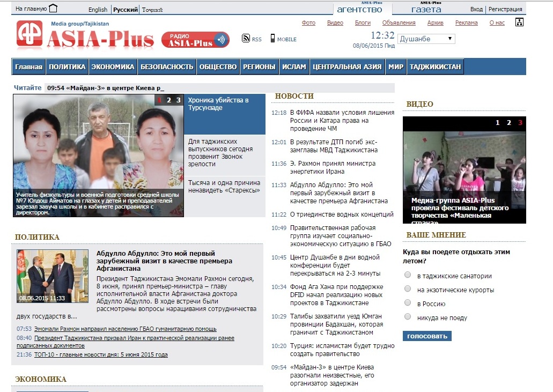
Task: Switch to video number 3
Action: (x=520, y=123)
